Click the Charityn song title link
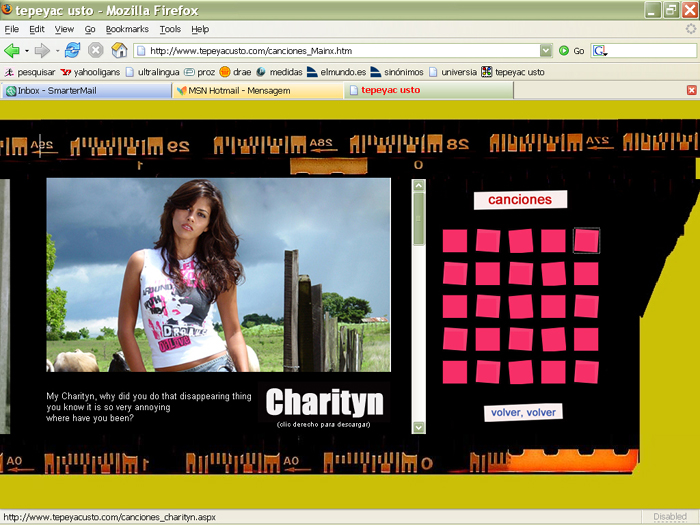The image size is (700, 525). click(x=324, y=402)
